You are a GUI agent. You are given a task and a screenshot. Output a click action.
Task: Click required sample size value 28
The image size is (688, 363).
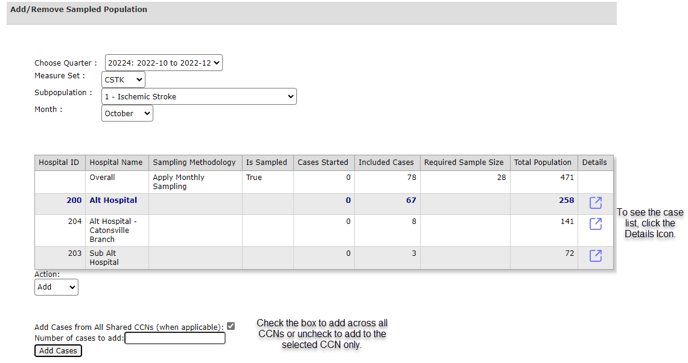click(502, 177)
